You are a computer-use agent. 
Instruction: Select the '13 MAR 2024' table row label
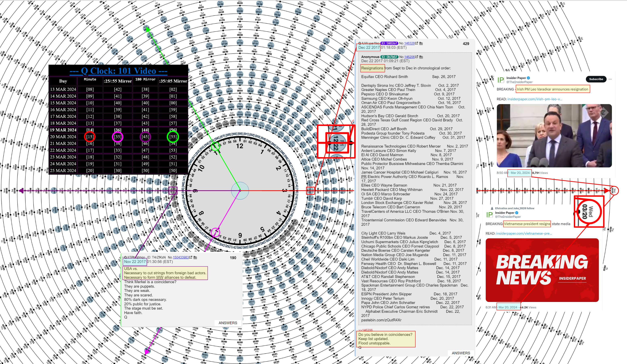[x=63, y=89]
